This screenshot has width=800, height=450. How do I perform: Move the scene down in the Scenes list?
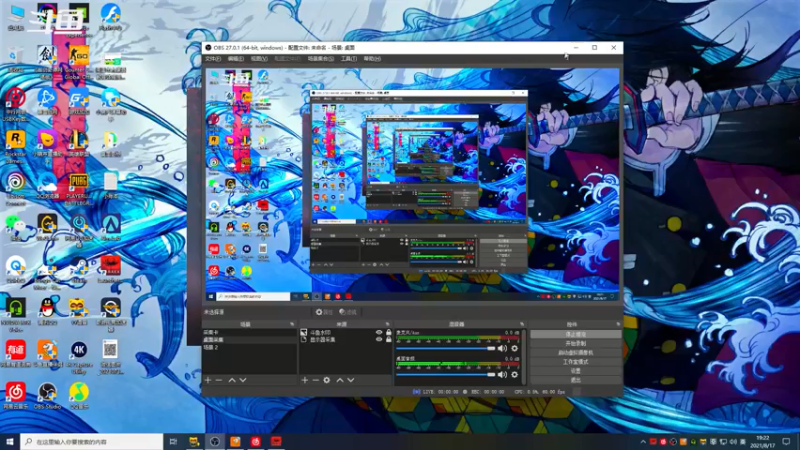point(243,380)
